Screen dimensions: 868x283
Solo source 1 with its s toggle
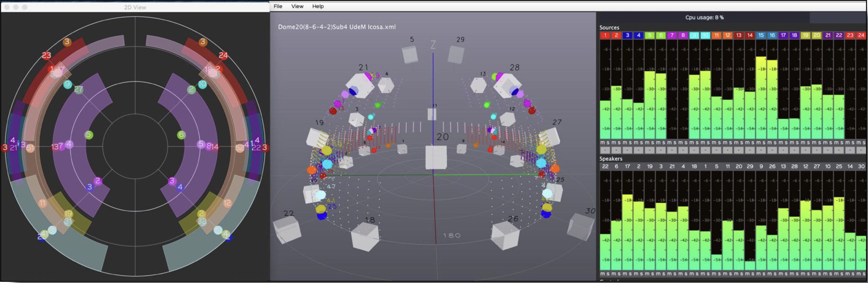(x=608, y=142)
